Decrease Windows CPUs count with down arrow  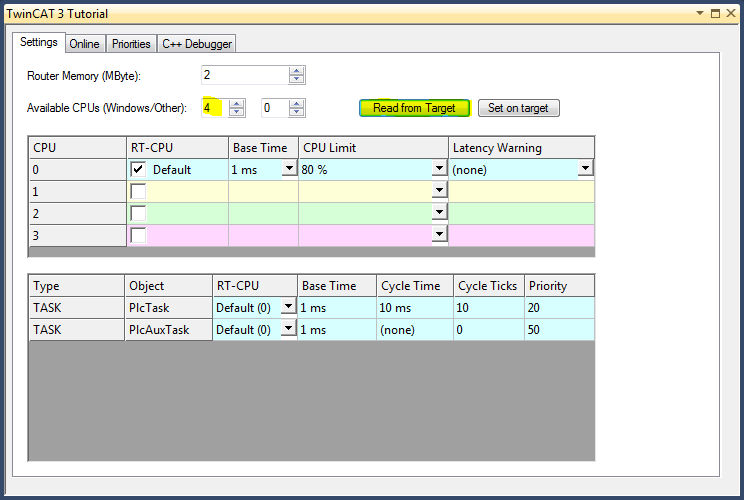coord(236,112)
